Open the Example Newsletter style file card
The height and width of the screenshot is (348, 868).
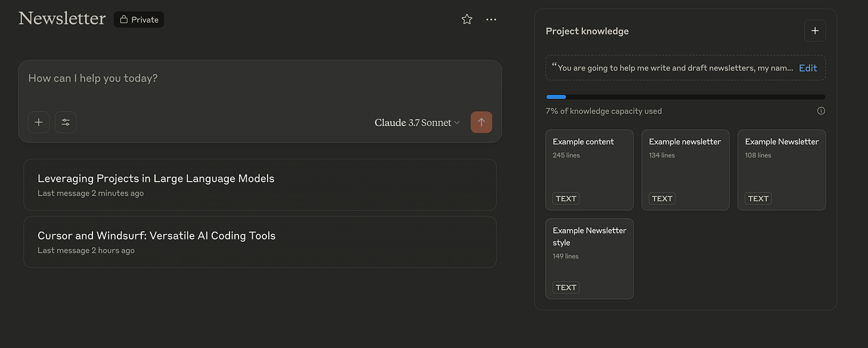pyautogui.click(x=590, y=259)
